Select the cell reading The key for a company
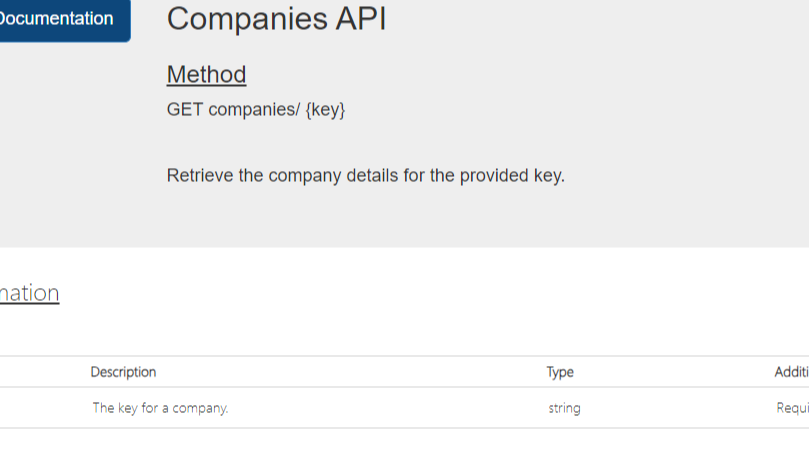 (160, 408)
